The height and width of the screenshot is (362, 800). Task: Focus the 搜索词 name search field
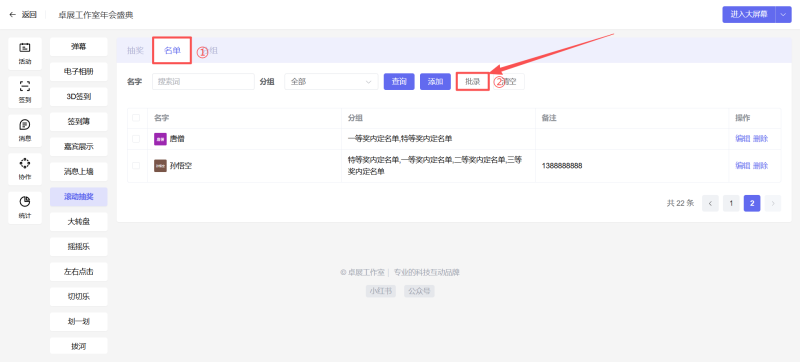pyautogui.click(x=203, y=82)
